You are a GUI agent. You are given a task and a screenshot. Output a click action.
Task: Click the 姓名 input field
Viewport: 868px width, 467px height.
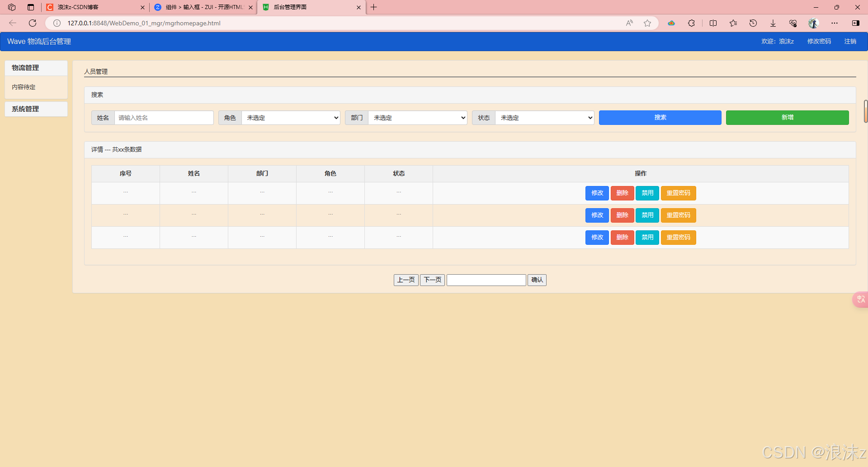(164, 118)
